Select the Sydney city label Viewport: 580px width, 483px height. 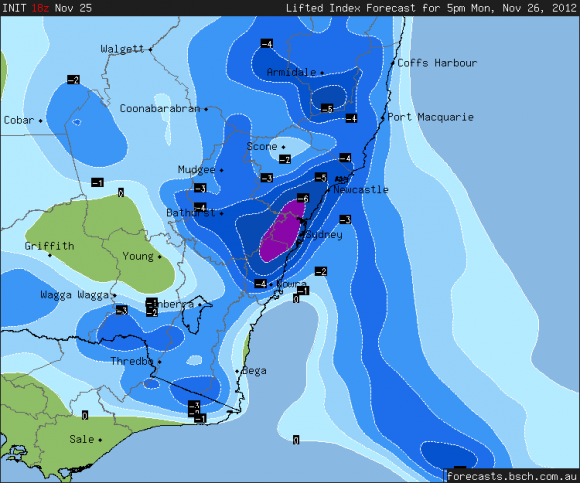pyautogui.click(x=324, y=234)
